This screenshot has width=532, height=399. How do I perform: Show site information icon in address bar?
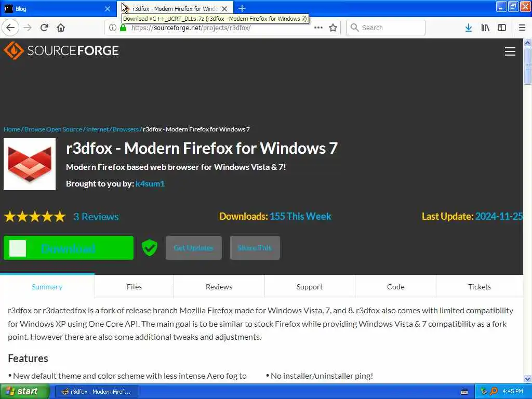(x=112, y=28)
